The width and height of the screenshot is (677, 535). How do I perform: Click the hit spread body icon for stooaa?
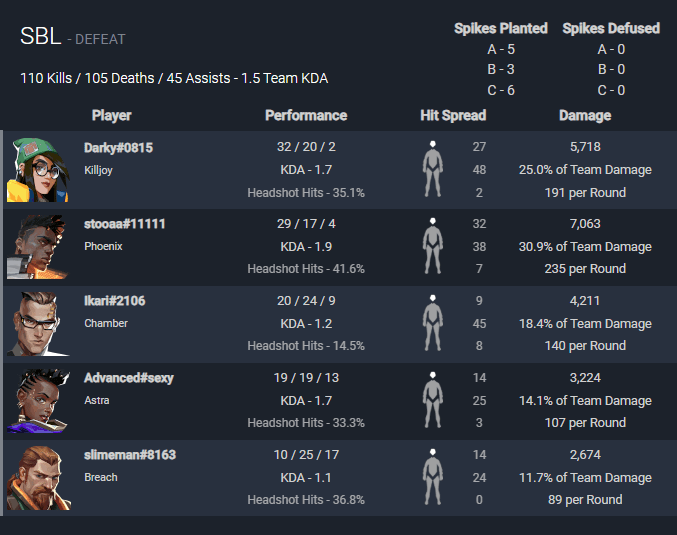[433, 246]
